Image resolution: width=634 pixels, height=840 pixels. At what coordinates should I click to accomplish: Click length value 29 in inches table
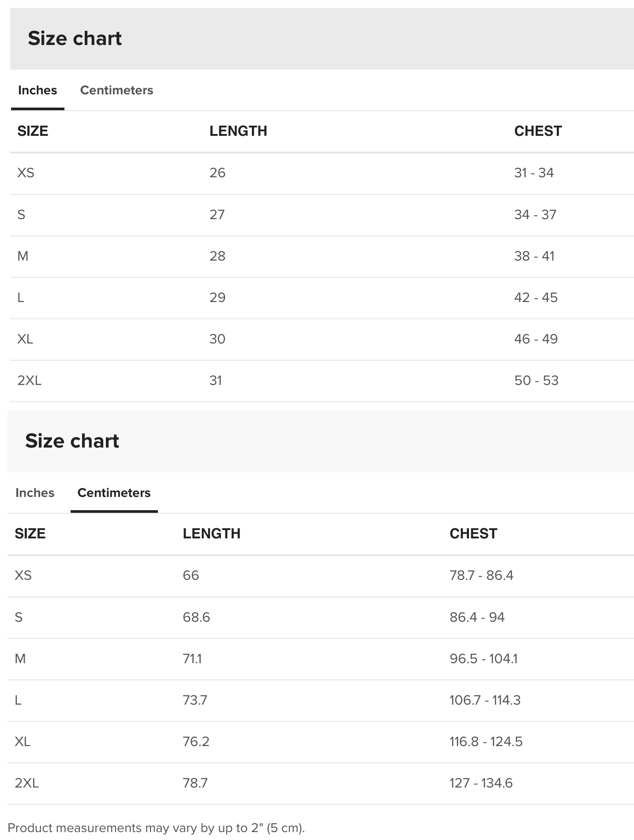tap(218, 298)
